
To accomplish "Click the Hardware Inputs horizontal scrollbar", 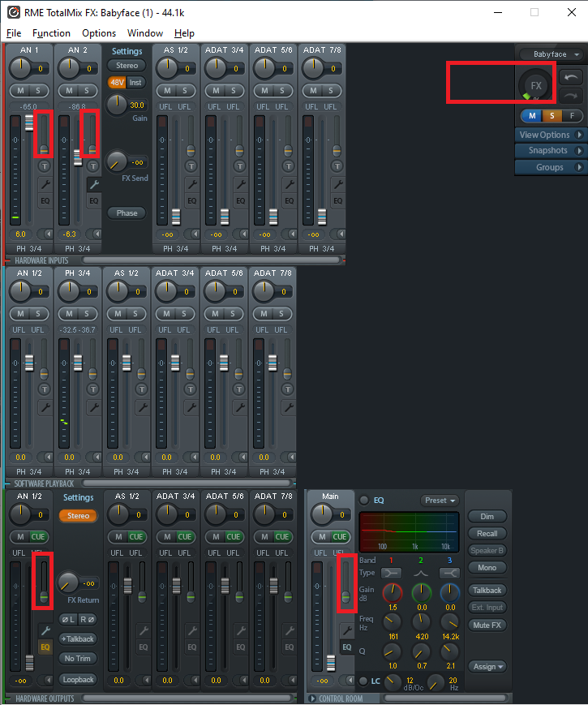I will (x=211, y=260).
